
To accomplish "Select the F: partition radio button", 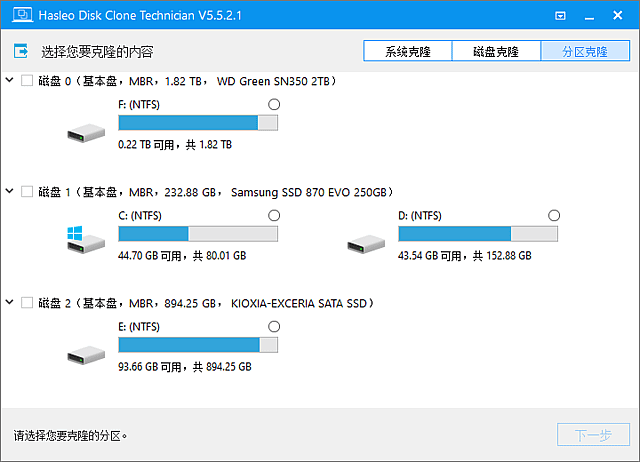I will 274,104.
